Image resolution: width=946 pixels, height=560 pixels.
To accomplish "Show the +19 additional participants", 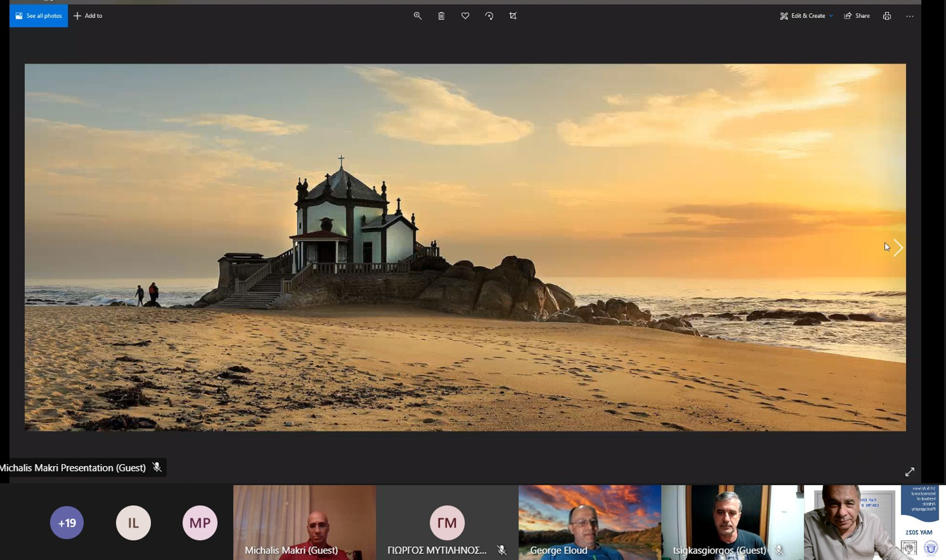I will [67, 523].
